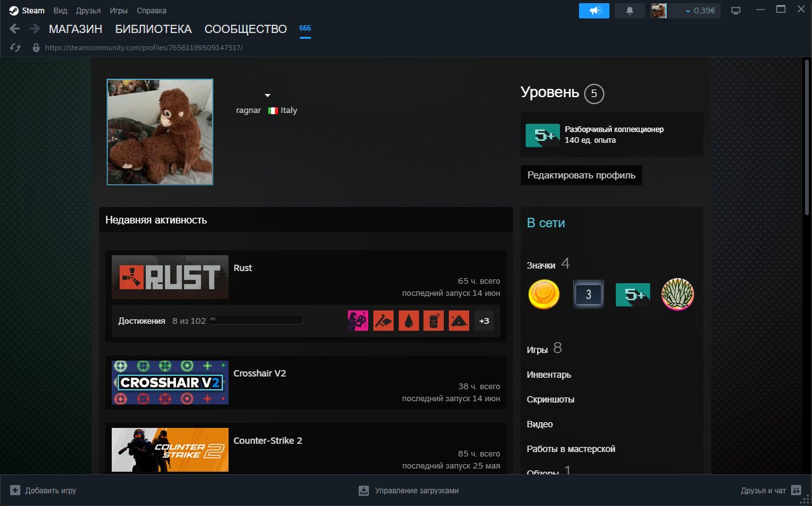Screen dimensions: 812x506
Task: Switch to Big Picture mode monitor icon
Action: [x=736, y=11]
